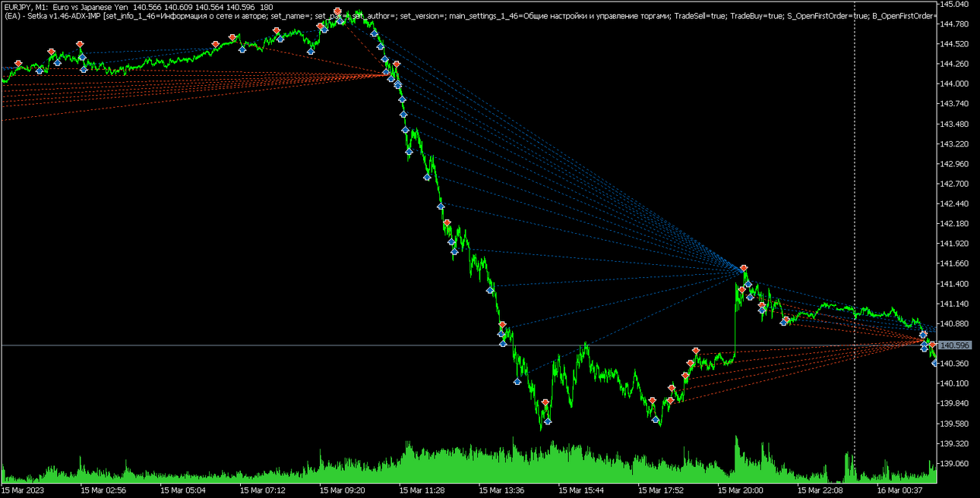Click the 15 Mar 20:00 time label
Viewport: 980px width, 498px height.
[x=741, y=490]
